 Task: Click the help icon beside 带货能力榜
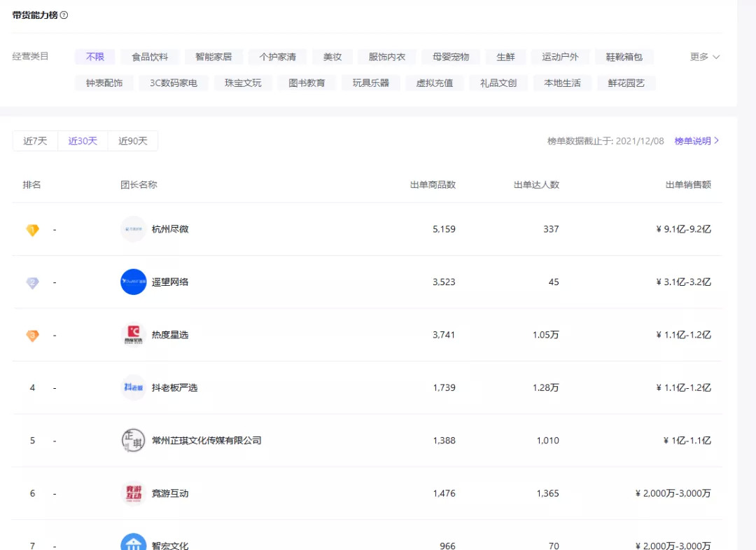(x=64, y=15)
